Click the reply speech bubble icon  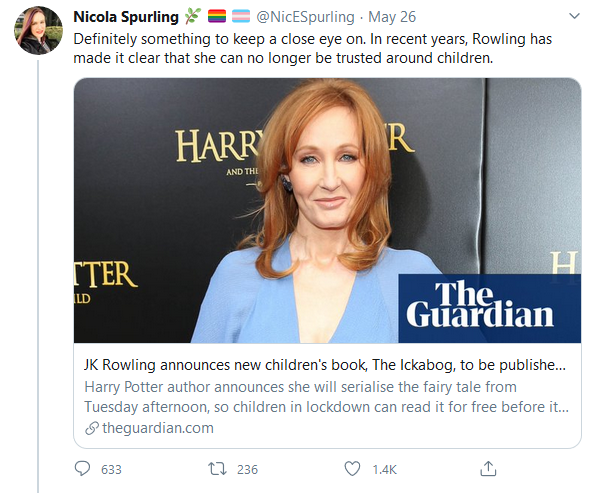click(x=82, y=468)
